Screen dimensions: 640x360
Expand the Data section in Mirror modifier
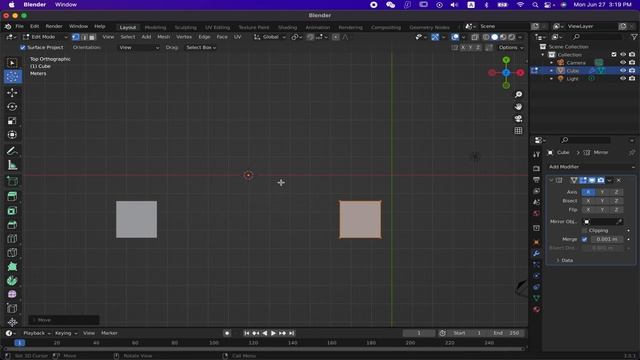564,260
